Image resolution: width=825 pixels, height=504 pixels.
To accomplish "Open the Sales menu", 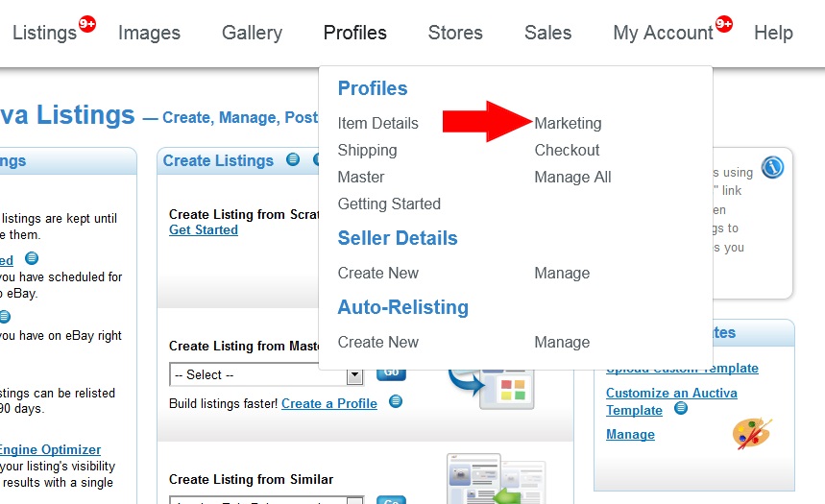I will click(547, 33).
